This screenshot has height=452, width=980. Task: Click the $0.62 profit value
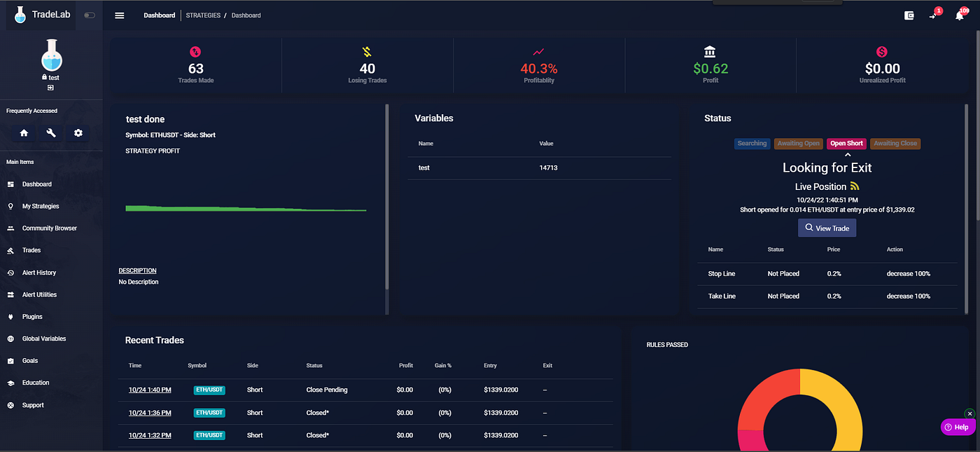pyautogui.click(x=710, y=69)
